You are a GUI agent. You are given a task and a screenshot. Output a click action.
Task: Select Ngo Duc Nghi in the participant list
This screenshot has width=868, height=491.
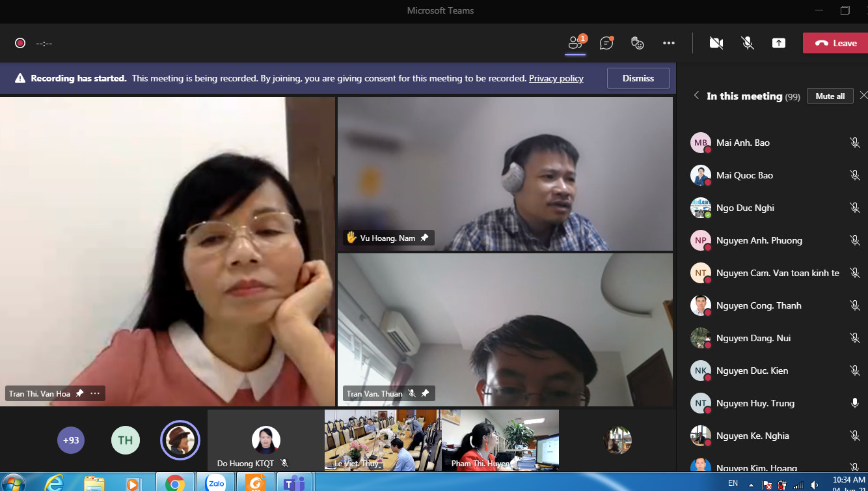(745, 208)
